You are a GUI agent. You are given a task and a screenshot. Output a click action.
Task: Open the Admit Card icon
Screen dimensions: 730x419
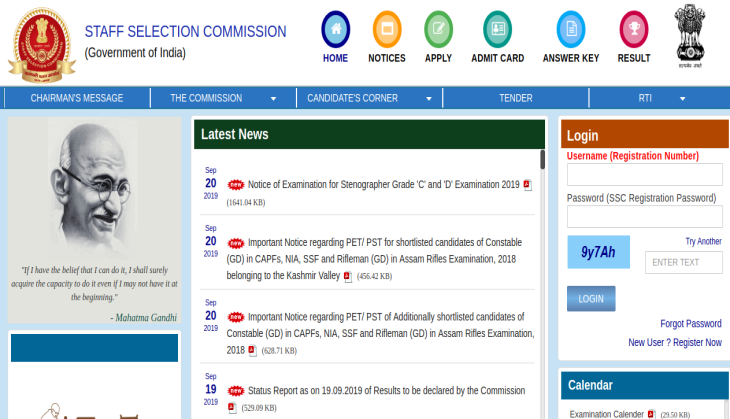point(497,29)
